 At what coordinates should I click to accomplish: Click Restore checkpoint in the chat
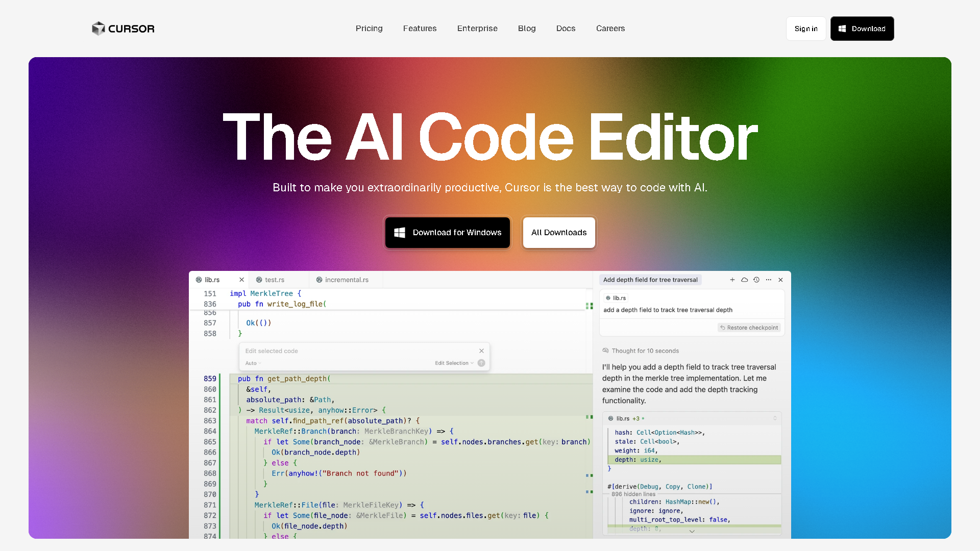click(749, 327)
